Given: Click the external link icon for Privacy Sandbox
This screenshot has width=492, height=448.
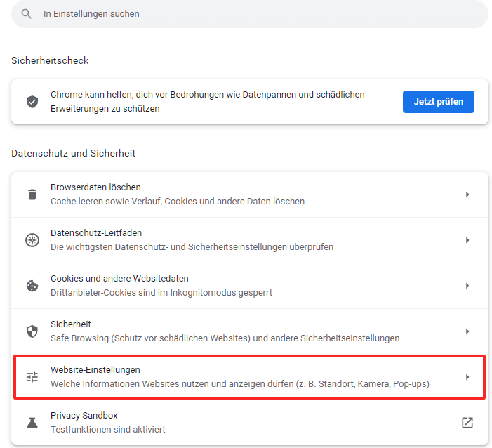Looking at the screenshot, I should (467, 423).
